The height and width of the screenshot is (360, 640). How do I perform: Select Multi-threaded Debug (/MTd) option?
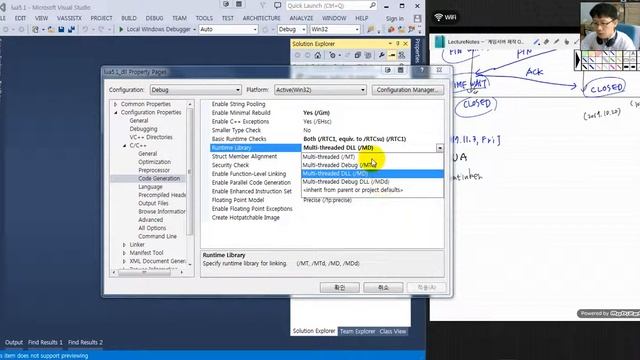pos(372,165)
